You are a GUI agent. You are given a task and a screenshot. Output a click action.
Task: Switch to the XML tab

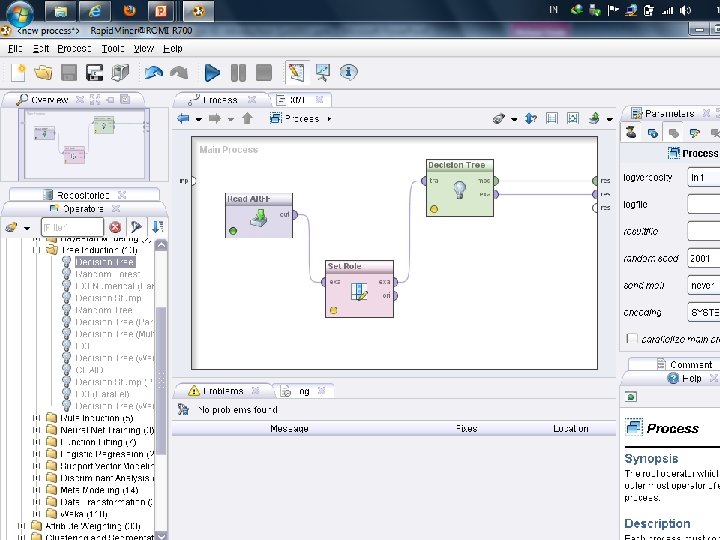click(x=295, y=100)
